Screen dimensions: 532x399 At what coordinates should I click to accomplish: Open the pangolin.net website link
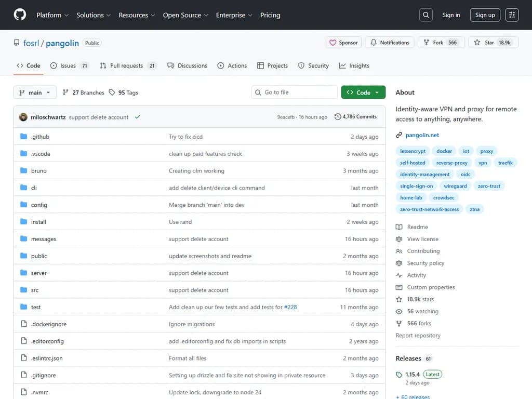tap(422, 135)
